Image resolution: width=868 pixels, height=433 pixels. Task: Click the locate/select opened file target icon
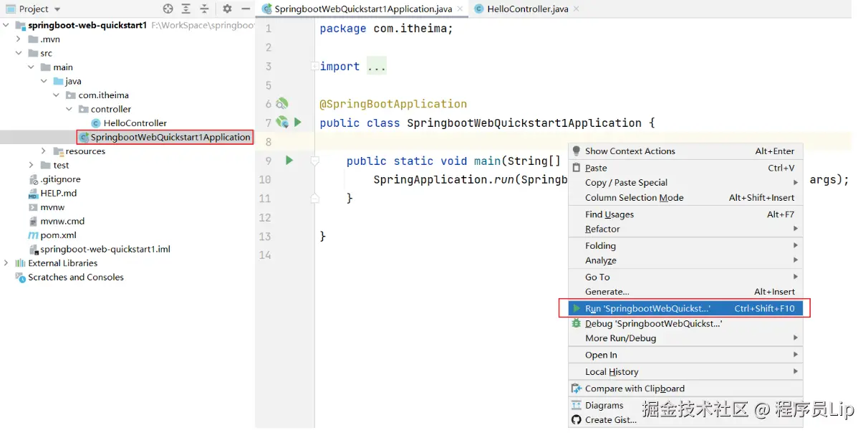(168, 9)
